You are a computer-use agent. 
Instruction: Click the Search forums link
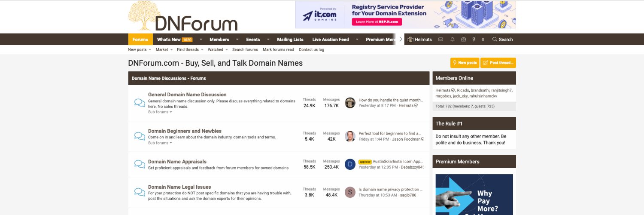[x=245, y=49]
